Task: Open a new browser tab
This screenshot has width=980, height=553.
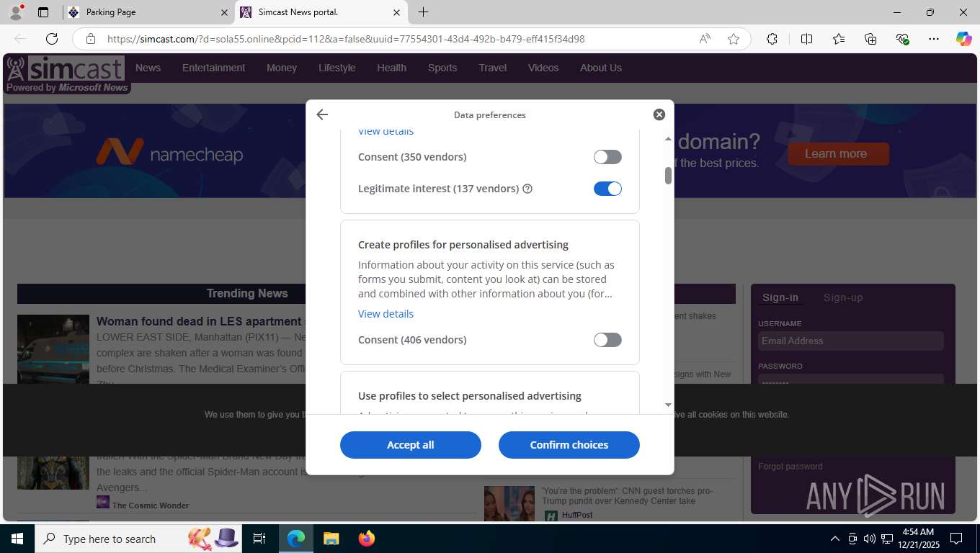Action: coord(423,12)
